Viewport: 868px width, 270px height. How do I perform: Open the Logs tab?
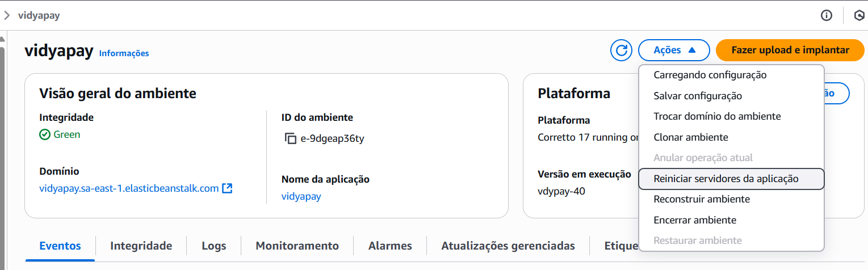click(x=214, y=246)
